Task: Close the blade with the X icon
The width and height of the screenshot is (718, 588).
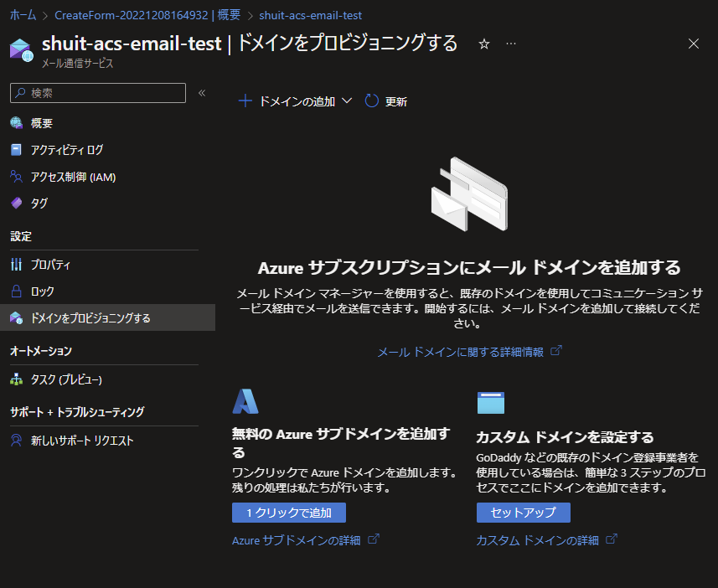Action: pyautogui.click(x=693, y=44)
